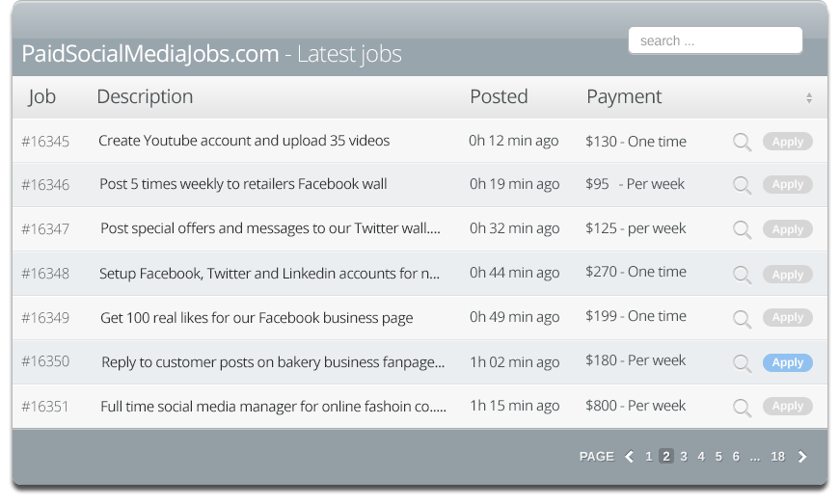The image size is (839, 504).
Task: Inspect job #16349 with magnifier icon
Action: [743, 319]
